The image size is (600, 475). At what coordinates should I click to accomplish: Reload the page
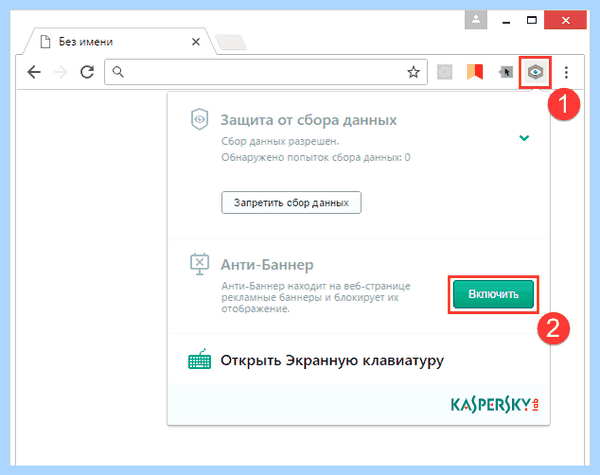(x=87, y=72)
